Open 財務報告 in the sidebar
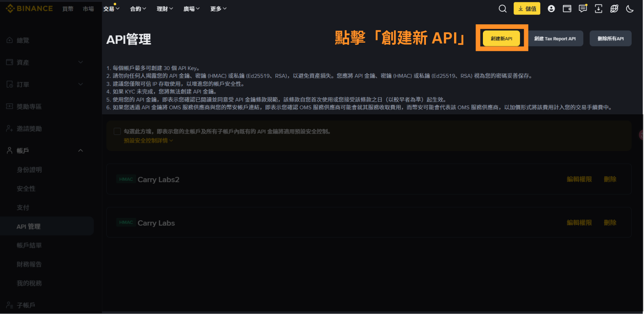Viewport: 644px width, 314px height. (29, 264)
